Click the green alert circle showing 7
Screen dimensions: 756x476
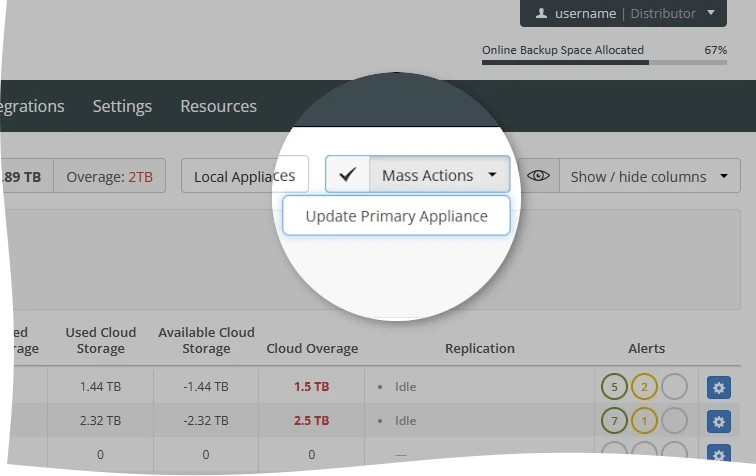coord(614,421)
